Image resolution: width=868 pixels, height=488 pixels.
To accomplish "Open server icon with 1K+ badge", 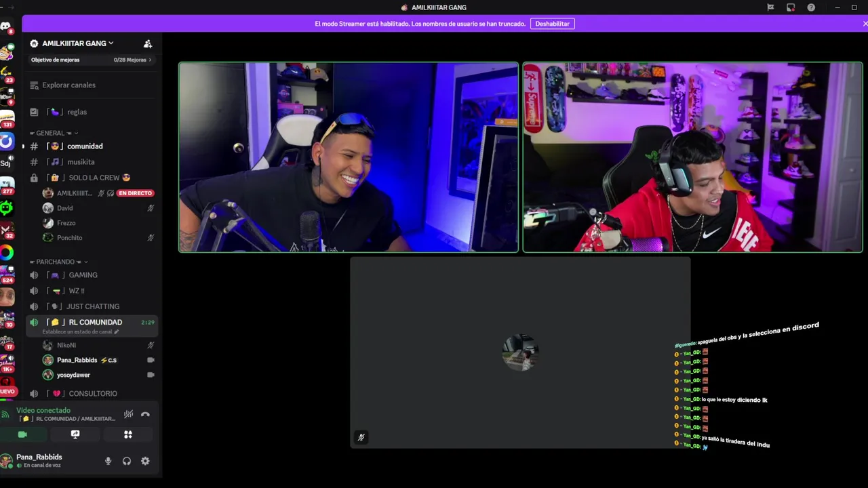I will click(x=6, y=363).
